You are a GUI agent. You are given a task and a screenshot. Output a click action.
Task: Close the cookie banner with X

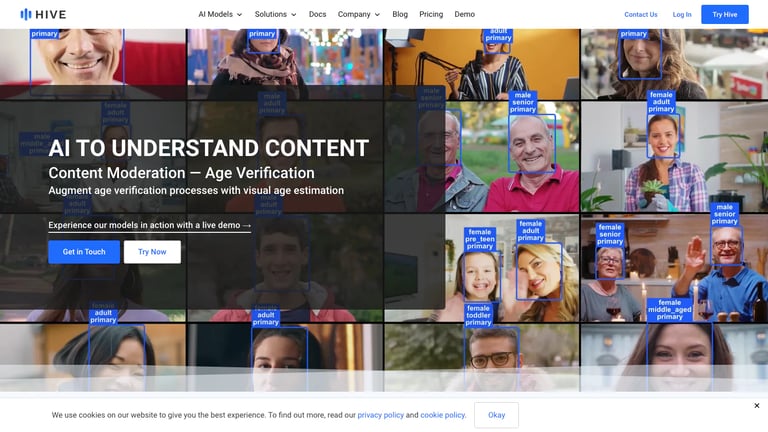click(756, 406)
